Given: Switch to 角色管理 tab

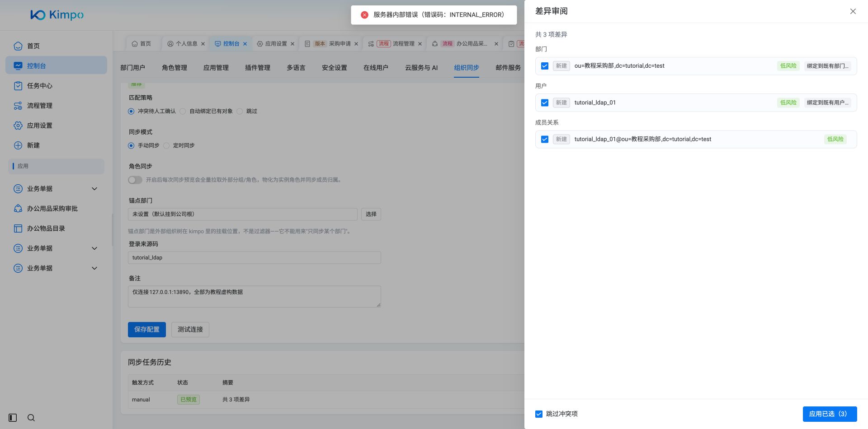Looking at the screenshot, I should pos(175,68).
